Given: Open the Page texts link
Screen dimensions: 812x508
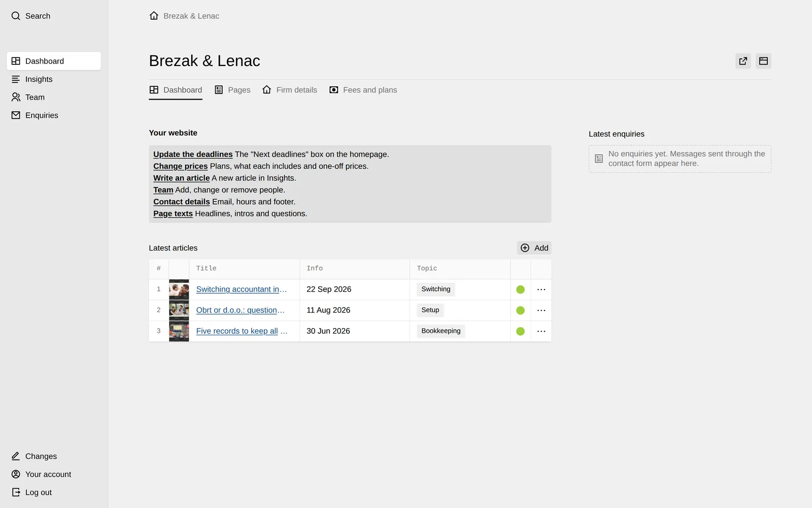Looking at the screenshot, I should tap(173, 213).
